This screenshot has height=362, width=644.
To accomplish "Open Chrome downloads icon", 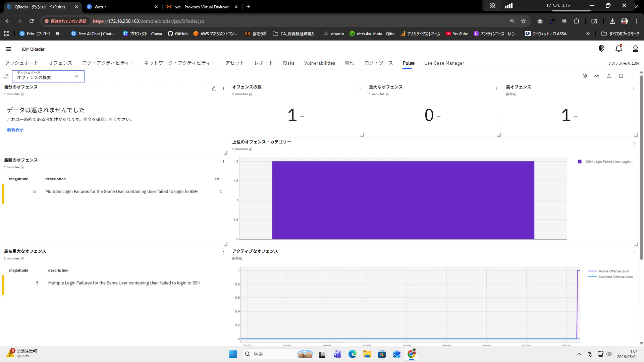I will pos(612,21).
